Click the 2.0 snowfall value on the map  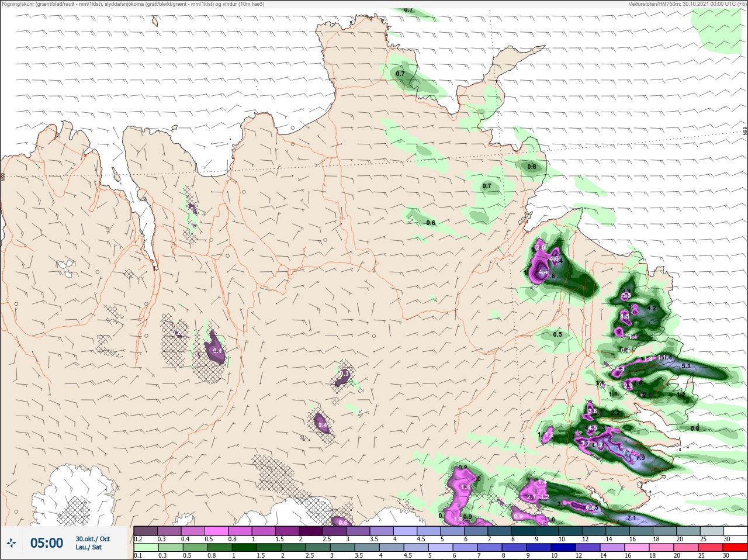pyautogui.click(x=541, y=248)
